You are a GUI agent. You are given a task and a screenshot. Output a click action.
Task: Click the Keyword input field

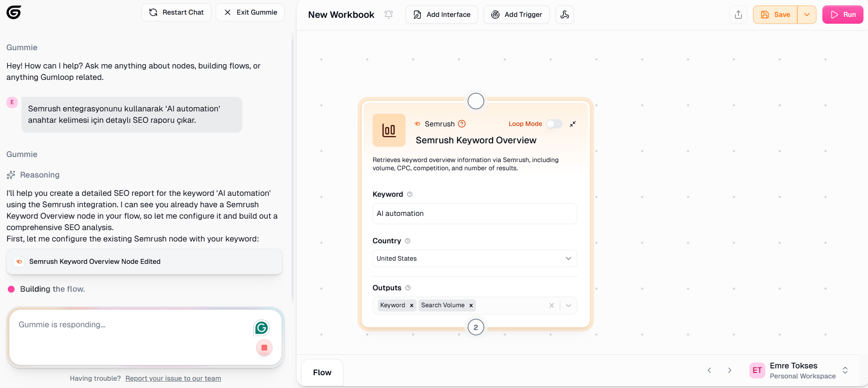click(474, 214)
